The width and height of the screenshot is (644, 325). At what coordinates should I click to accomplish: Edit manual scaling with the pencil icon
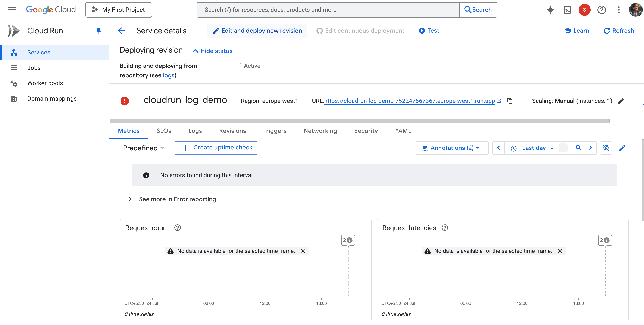tap(621, 101)
